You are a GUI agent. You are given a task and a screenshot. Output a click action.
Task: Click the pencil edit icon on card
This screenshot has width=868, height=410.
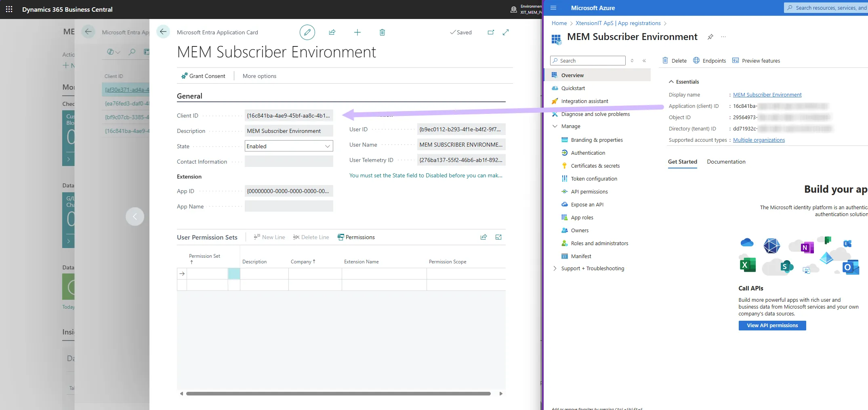pos(307,32)
